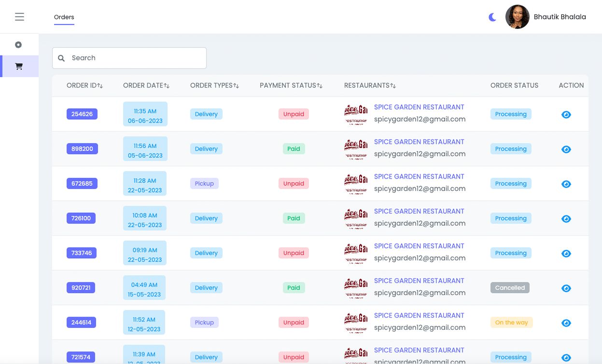Open the hamburger sidebar menu
602x364 pixels.
click(19, 17)
